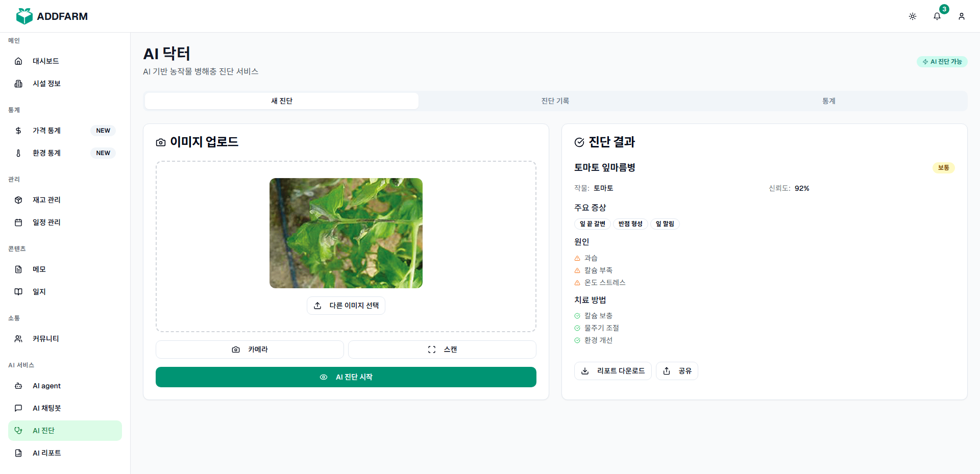Toggle the AI 진단 가능 status badge
This screenshot has height=474, width=980.
point(942,61)
